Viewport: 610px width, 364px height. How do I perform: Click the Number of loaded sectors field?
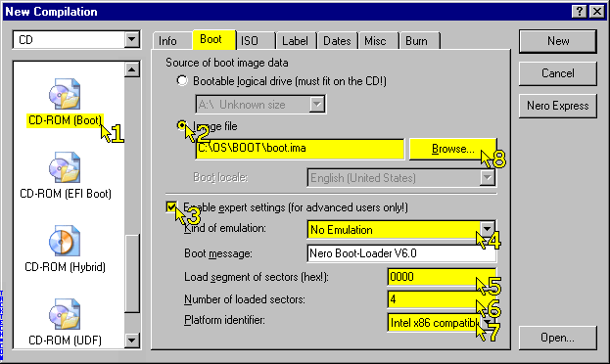442,299
